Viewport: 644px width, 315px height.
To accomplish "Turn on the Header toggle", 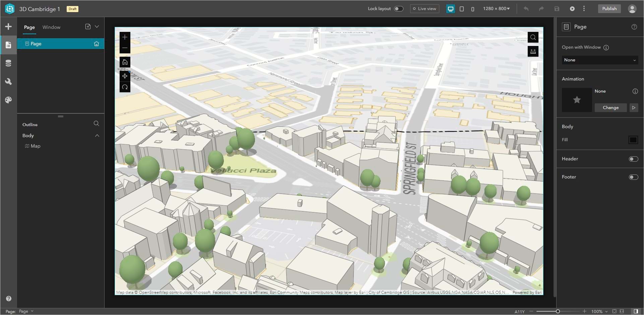I will click(633, 159).
